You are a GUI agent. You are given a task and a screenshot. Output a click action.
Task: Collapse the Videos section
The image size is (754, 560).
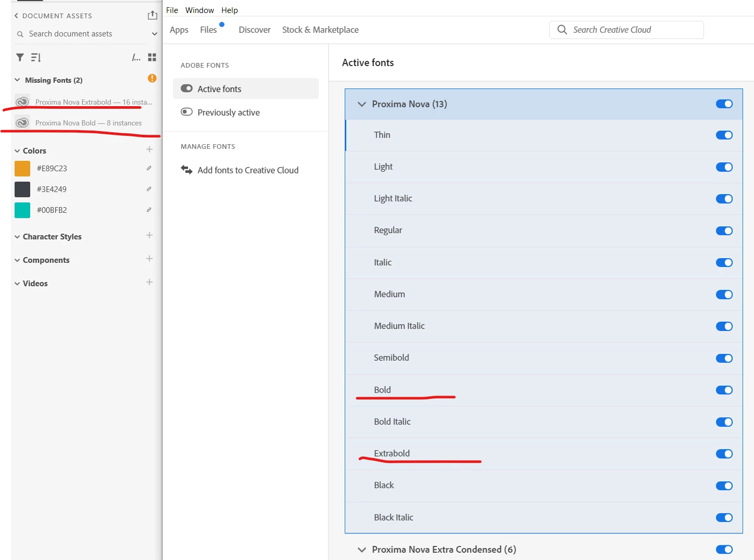click(x=17, y=284)
